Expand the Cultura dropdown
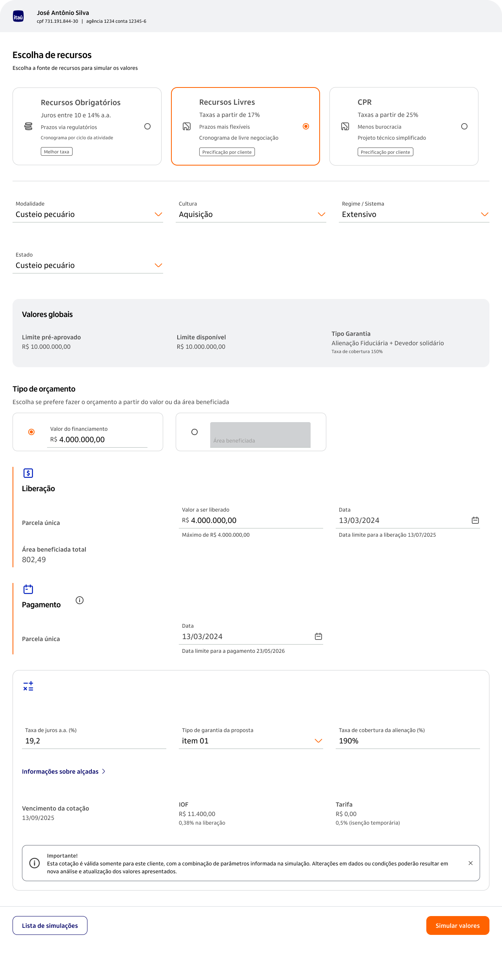The width and height of the screenshot is (502, 980). click(x=251, y=214)
